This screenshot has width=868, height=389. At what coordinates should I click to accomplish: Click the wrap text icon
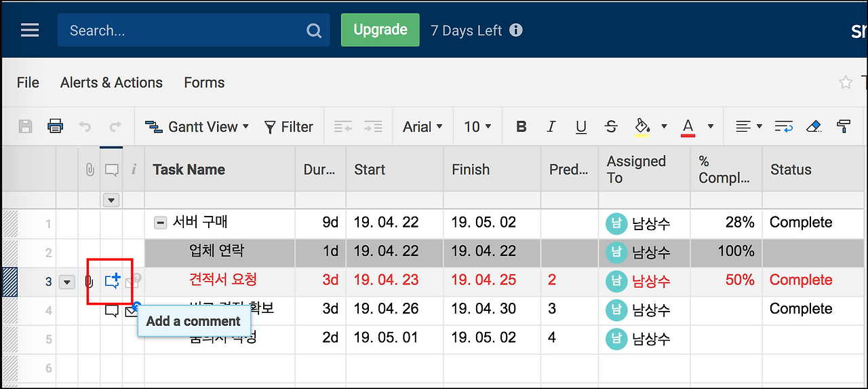tap(784, 127)
